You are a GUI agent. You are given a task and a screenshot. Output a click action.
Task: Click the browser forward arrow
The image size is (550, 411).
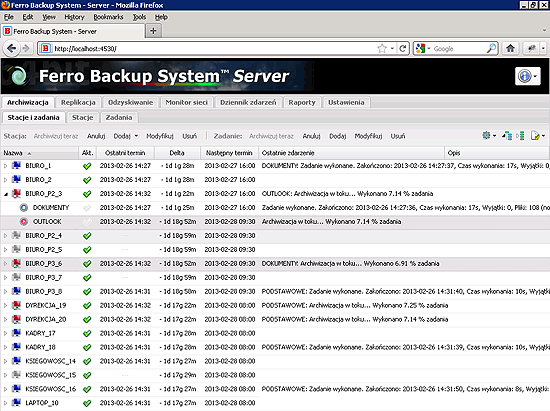click(26, 48)
